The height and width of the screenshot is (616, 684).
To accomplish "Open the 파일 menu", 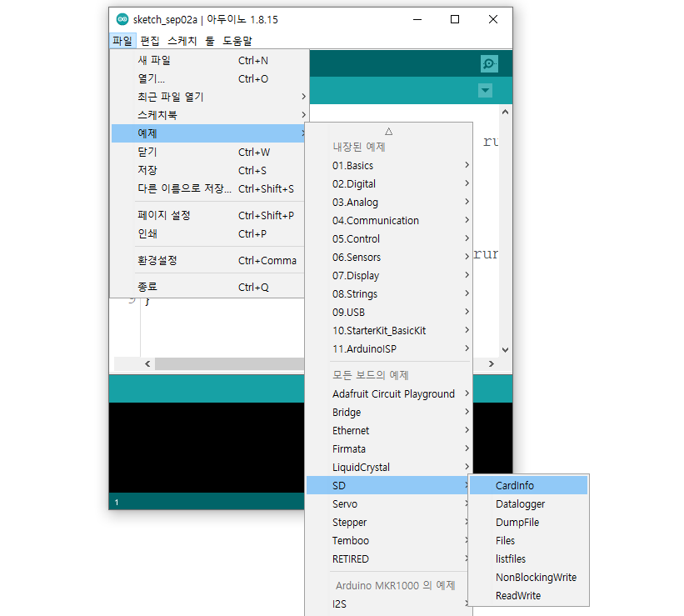I will click(x=122, y=41).
